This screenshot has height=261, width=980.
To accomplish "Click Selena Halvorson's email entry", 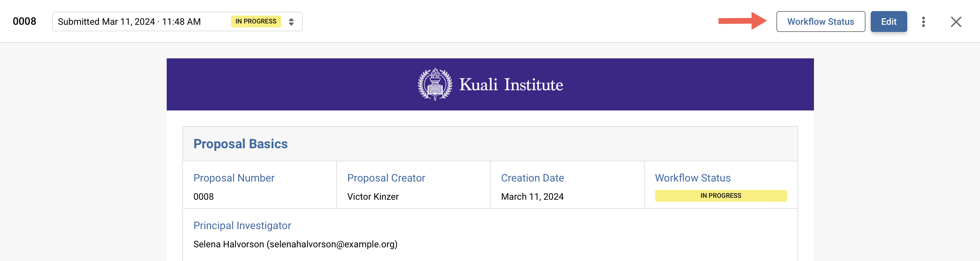I will 295,244.
